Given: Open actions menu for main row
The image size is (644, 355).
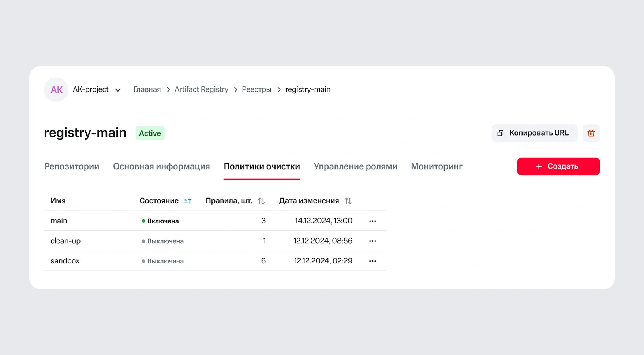Looking at the screenshot, I should point(372,221).
